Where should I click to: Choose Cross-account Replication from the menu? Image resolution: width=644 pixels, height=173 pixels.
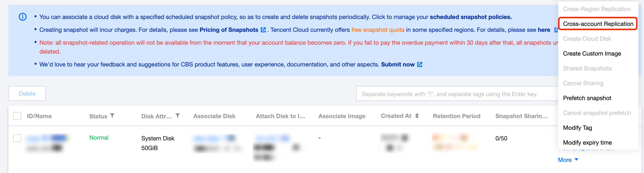click(x=598, y=24)
